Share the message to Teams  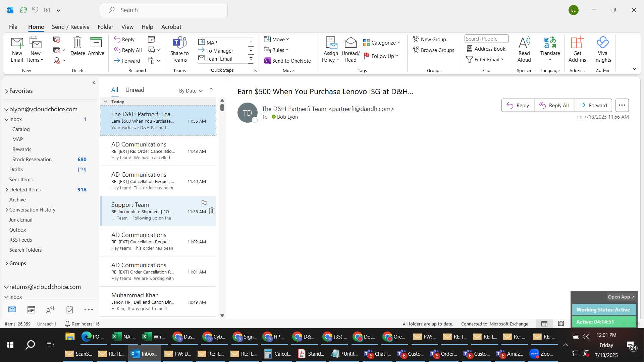(179, 50)
